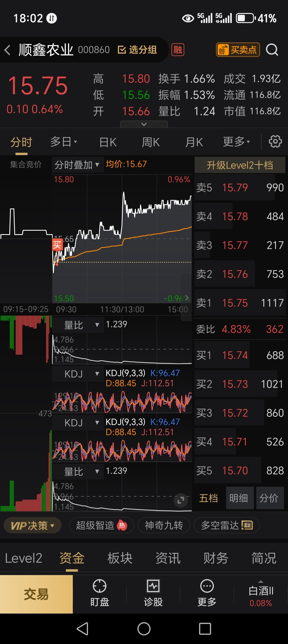Tap the current price 15.75
This screenshot has height=644, width=288.
point(38,85)
